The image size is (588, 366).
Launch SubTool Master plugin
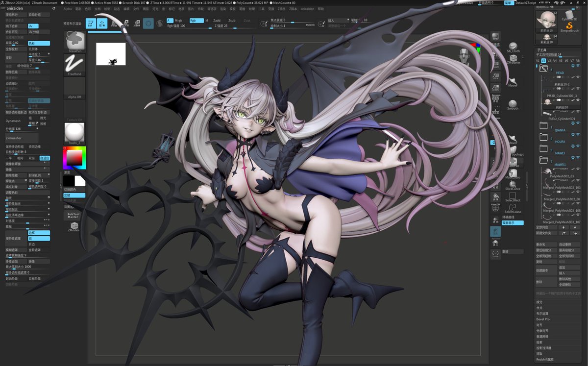[x=73, y=215]
